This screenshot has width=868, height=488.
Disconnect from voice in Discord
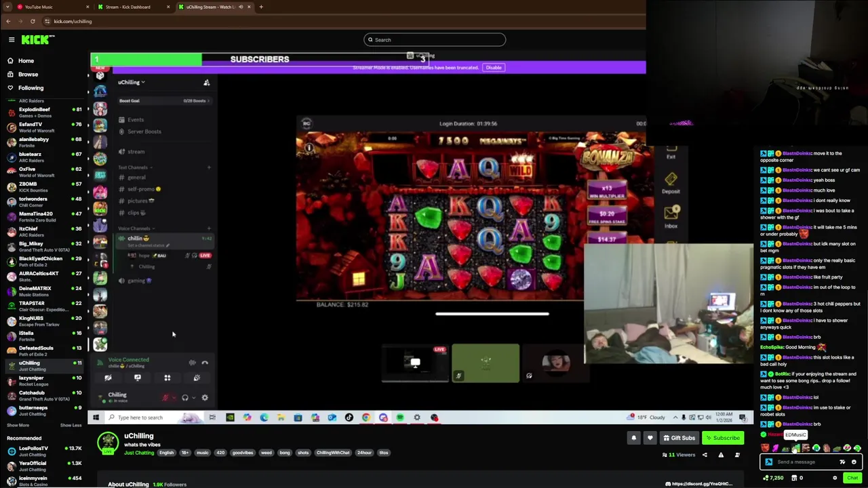tap(205, 363)
